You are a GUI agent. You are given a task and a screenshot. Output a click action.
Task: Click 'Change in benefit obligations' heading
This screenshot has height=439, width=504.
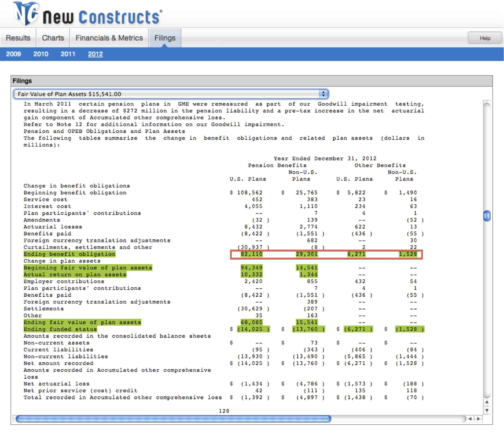click(77, 186)
